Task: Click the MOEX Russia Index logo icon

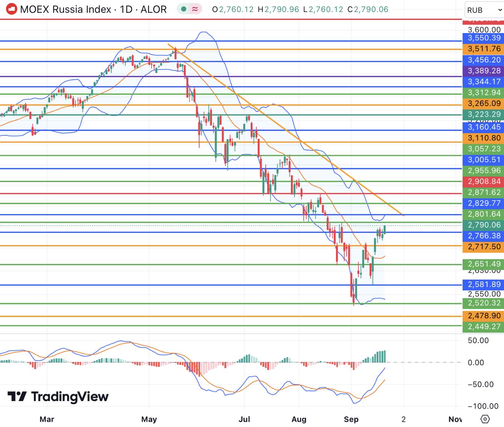Action: (x=11, y=9)
